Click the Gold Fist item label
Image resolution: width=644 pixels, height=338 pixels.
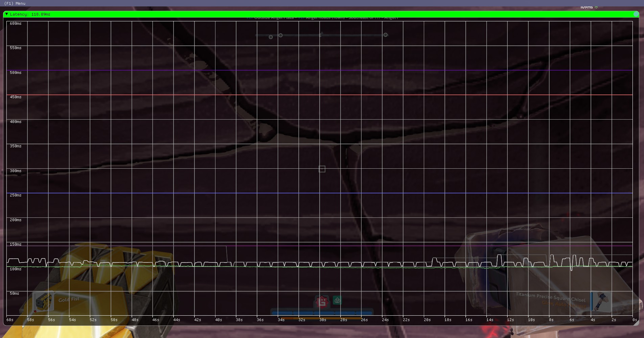(x=69, y=299)
